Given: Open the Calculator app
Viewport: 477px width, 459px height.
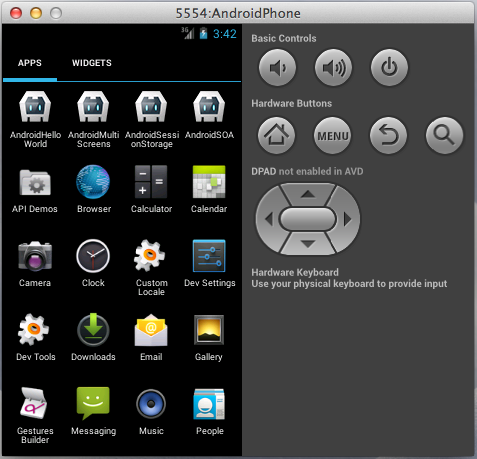Looking at the screenshot, I should click(151, 189).
